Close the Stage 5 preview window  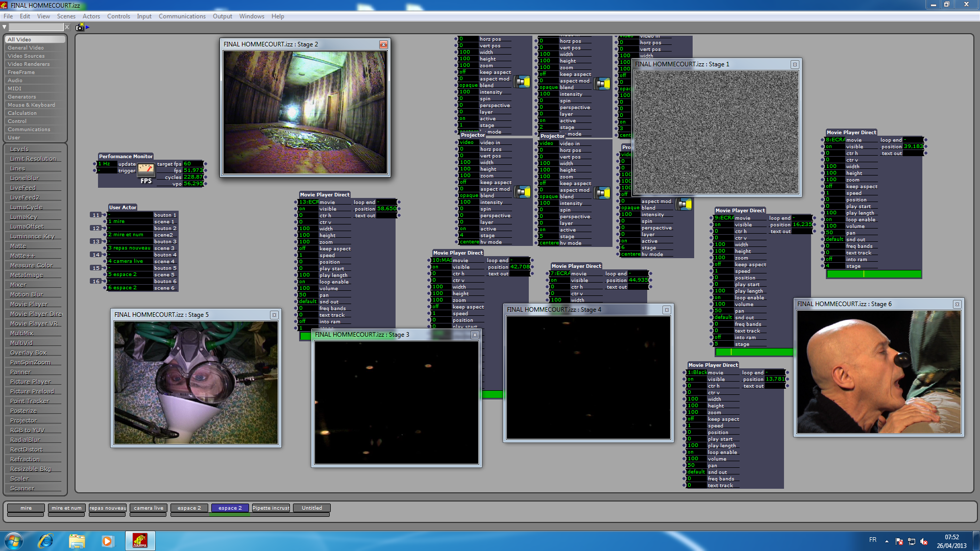coord(274,315)
